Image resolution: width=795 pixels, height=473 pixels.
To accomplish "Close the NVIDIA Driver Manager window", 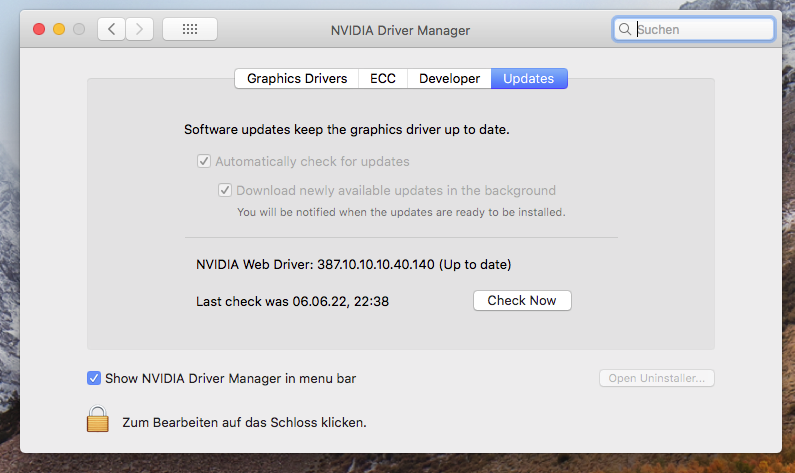I will point(40,30).
